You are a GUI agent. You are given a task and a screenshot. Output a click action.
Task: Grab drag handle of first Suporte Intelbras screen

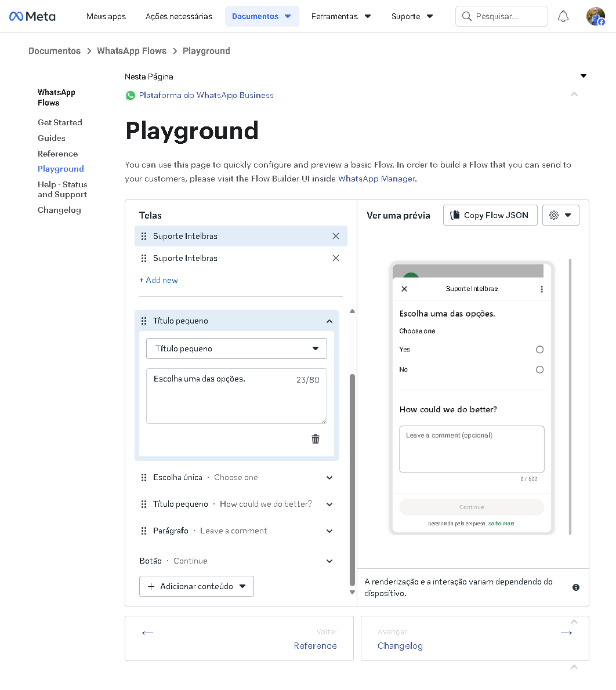[143, 237]
